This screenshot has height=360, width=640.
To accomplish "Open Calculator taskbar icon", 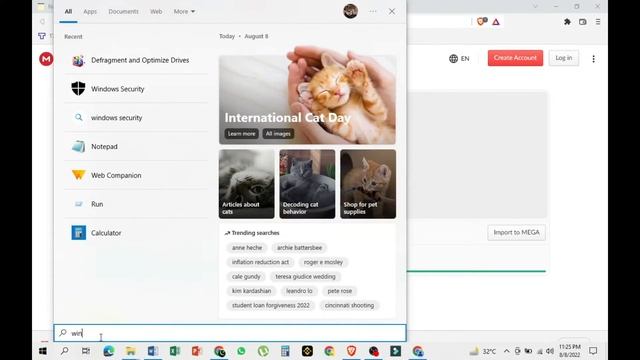I will coord(285,351).
